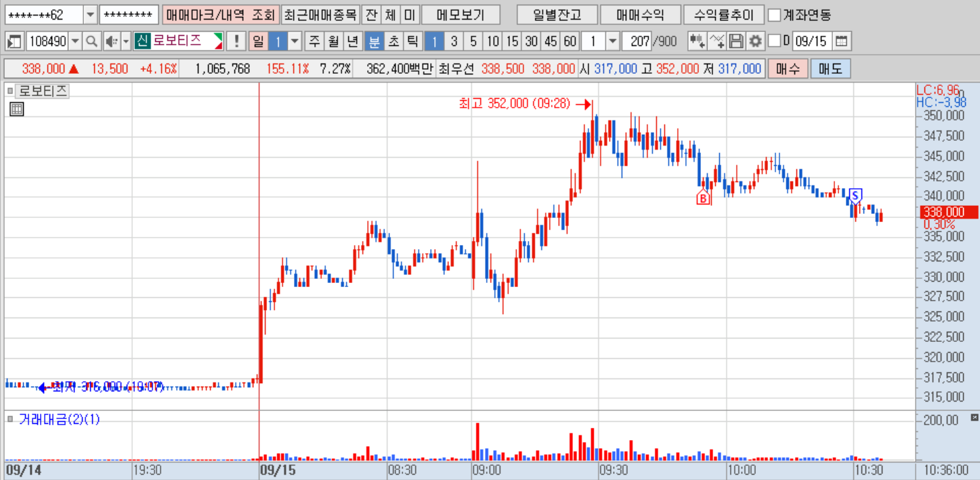
Task: Open stock search magnifier icon
Action: coord(91,41)
